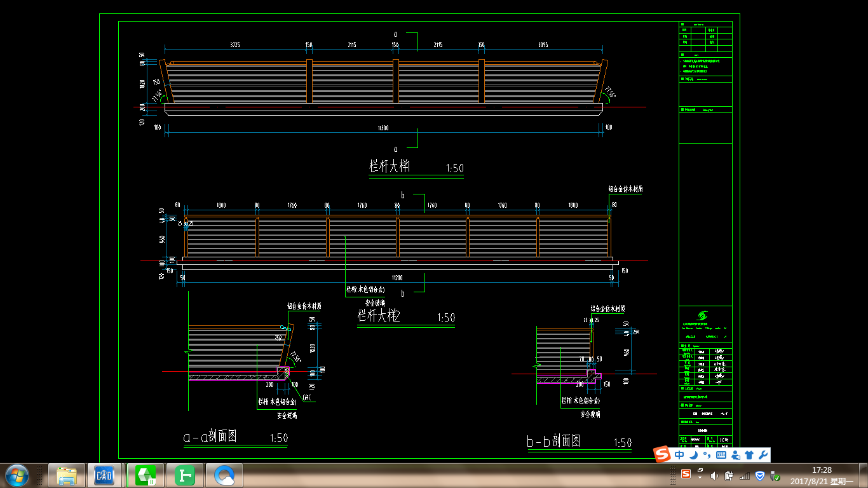This screenshot has width=868, height=488.
Task: Launch the blue Q cloud browser icon
Action: tap(224, 475)
